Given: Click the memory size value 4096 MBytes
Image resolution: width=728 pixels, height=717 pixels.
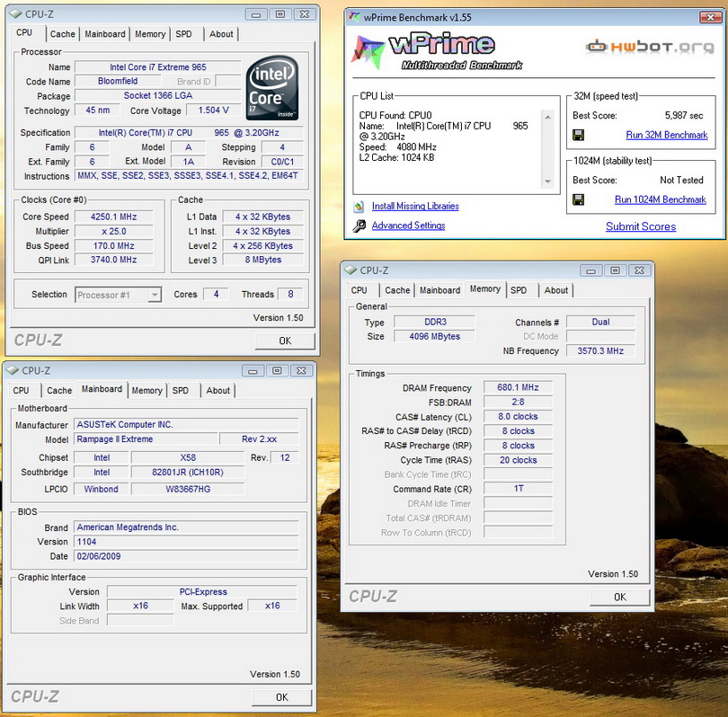Looking at the screenshot, I should click(435, 336).
